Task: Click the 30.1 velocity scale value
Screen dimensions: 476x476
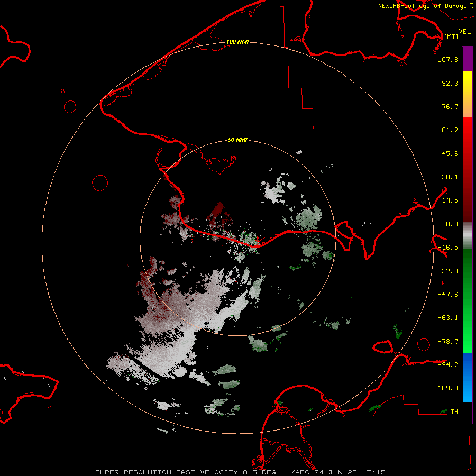Action: click(x=450, y=177)
